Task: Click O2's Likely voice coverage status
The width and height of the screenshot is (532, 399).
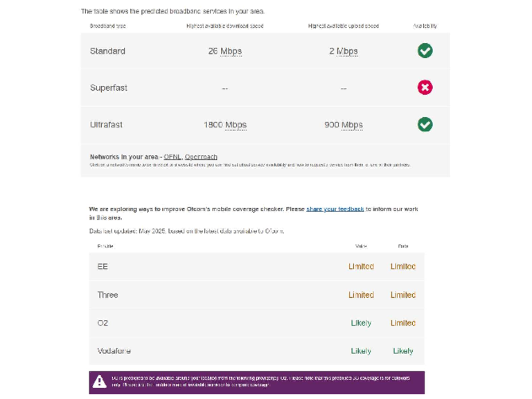Action: (x=361, y=323)
